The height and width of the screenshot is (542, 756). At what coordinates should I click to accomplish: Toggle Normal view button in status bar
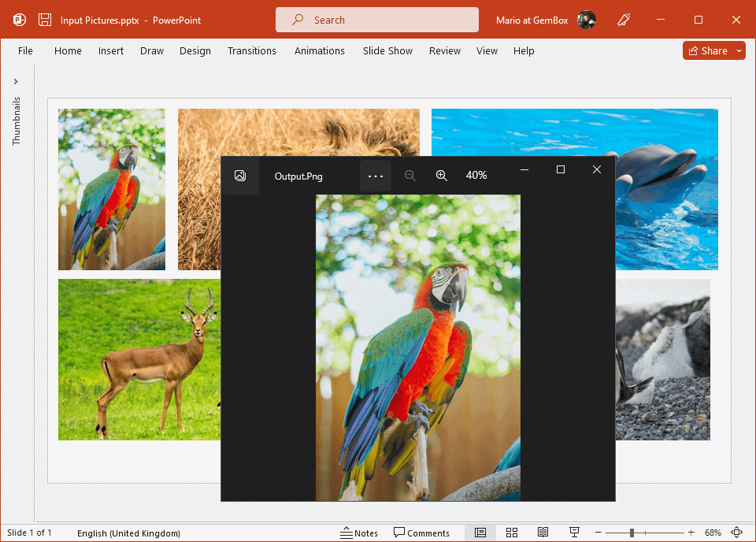[480, 533]
